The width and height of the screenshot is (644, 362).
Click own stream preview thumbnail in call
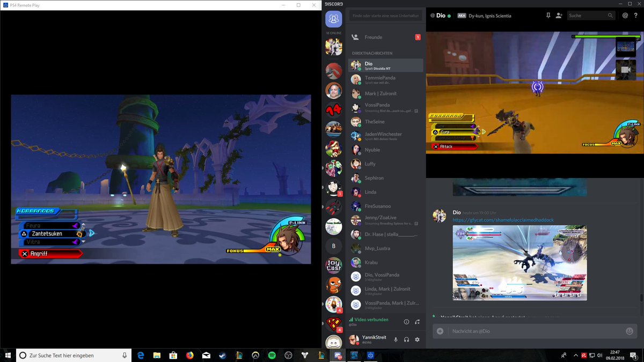point(626,47)
